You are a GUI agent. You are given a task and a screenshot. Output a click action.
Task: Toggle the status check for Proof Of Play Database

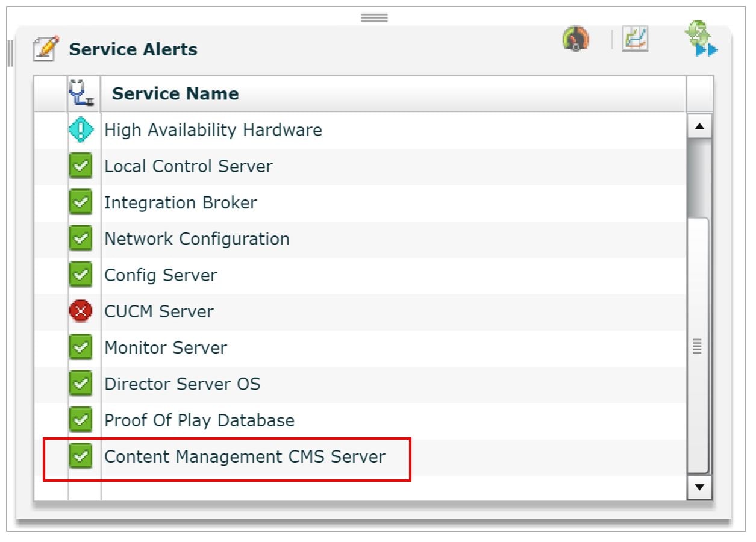(x=81, y=420)
